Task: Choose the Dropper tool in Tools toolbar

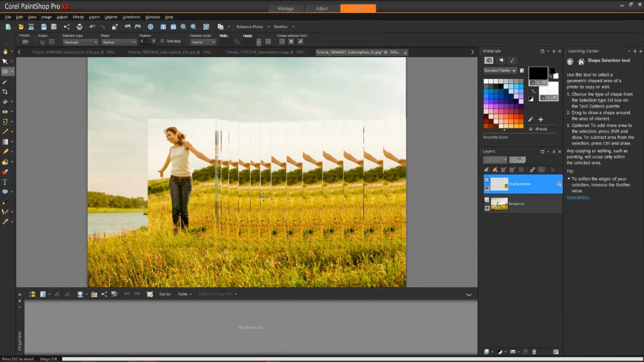Action: 5,81
